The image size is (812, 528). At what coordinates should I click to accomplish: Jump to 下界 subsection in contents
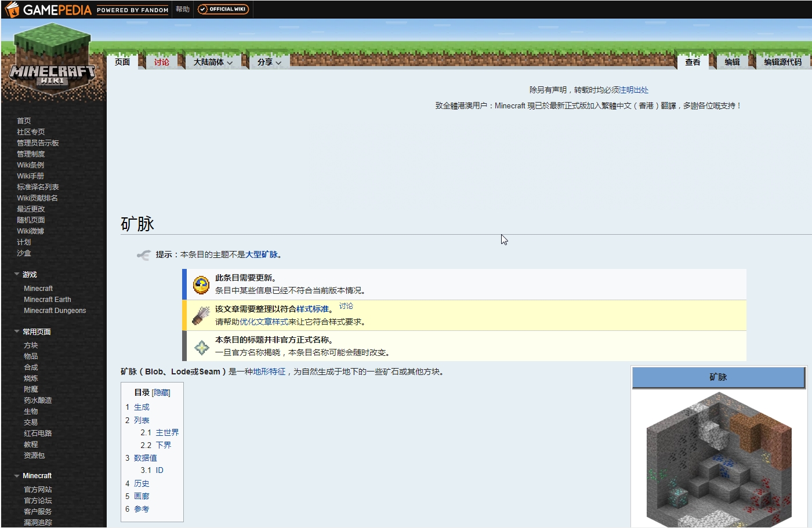tap(164, 445)
